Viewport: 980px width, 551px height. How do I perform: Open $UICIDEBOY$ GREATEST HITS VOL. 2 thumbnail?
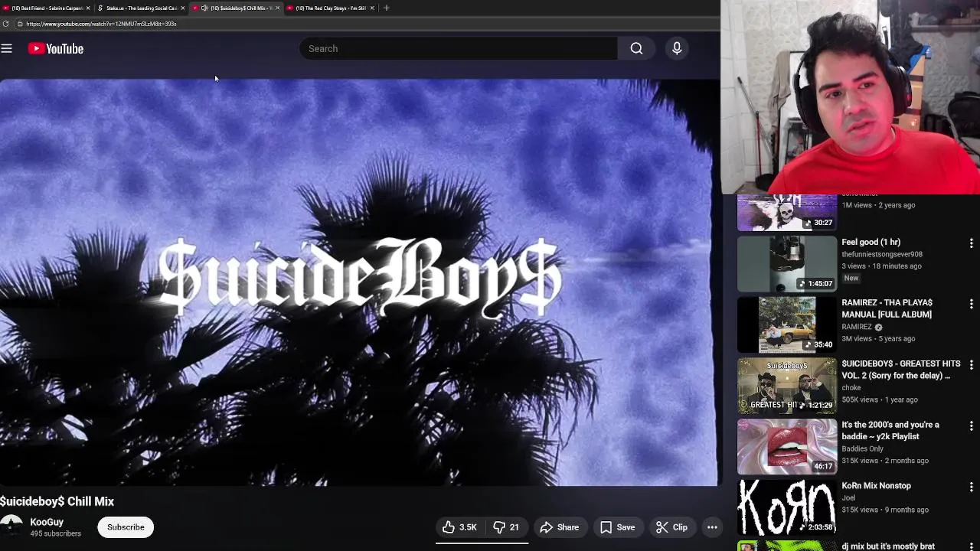[787, 386]
